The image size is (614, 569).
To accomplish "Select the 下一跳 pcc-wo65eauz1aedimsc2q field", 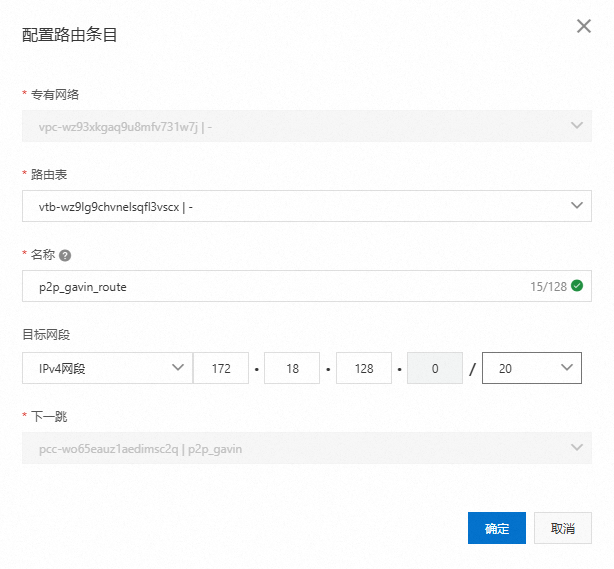I will (x=290, y=449).
